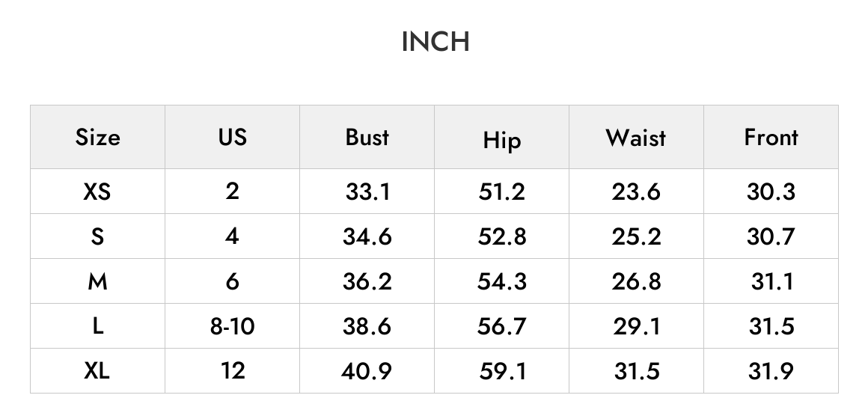Click the US 8-10 cell
Screen dimensions: 868x404
(x=232, y=326)
